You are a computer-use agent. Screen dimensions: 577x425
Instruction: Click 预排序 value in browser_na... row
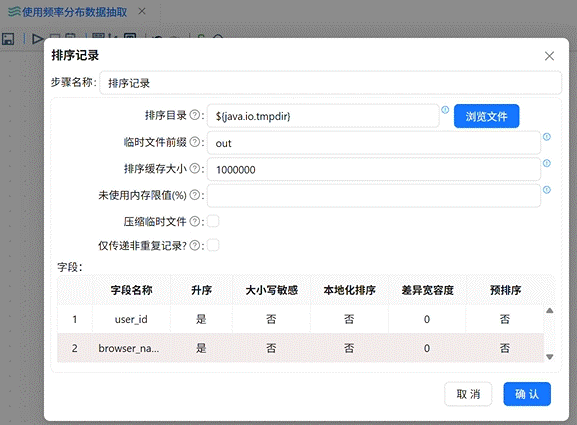pos(505,348)
